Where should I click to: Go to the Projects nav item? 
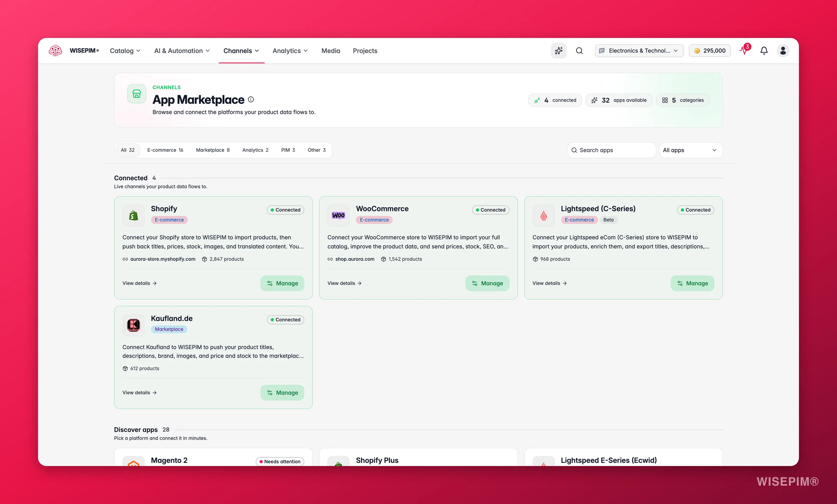pos(365,51)
